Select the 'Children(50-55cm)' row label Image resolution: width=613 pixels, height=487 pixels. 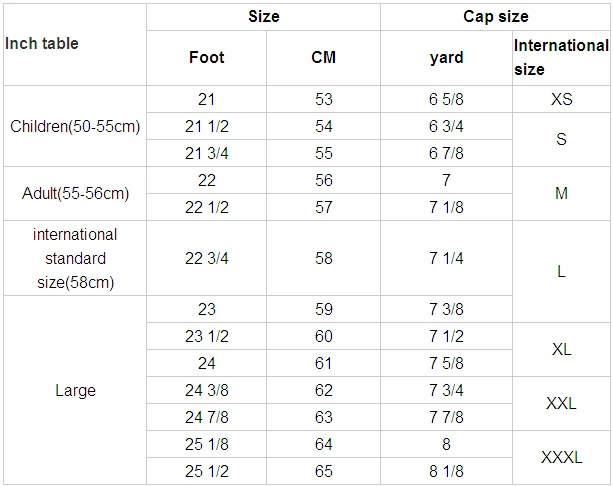pos(75,126)
